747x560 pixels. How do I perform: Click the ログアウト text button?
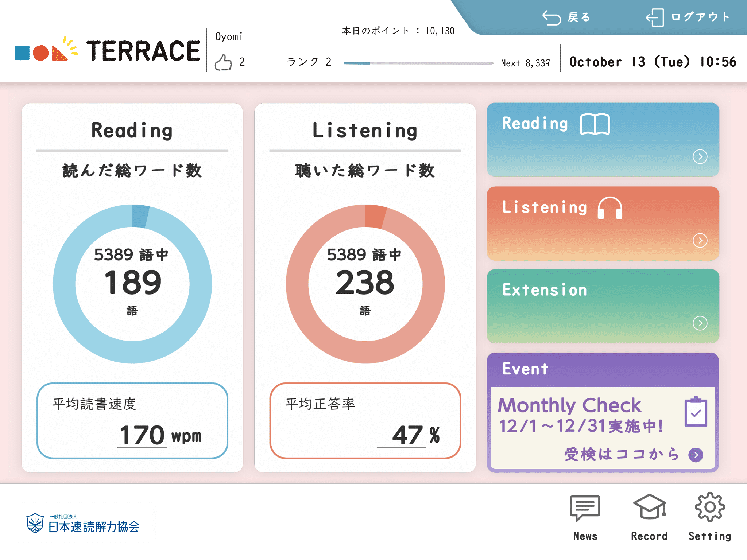700,17
